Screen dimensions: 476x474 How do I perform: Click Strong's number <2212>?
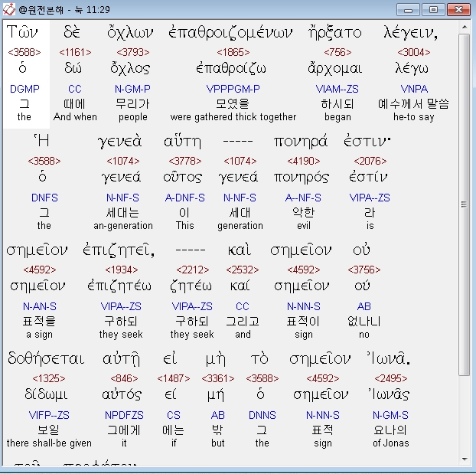192,270
